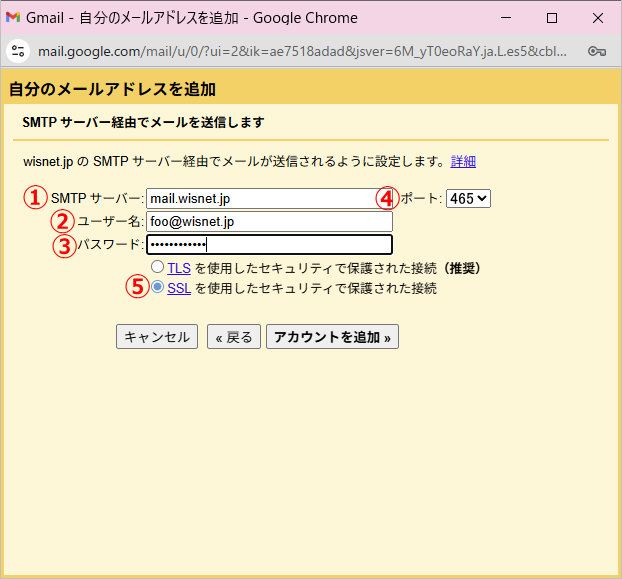
Task: Open the 詳細 link
Action: pyautogui.click(x=463, y=161)
